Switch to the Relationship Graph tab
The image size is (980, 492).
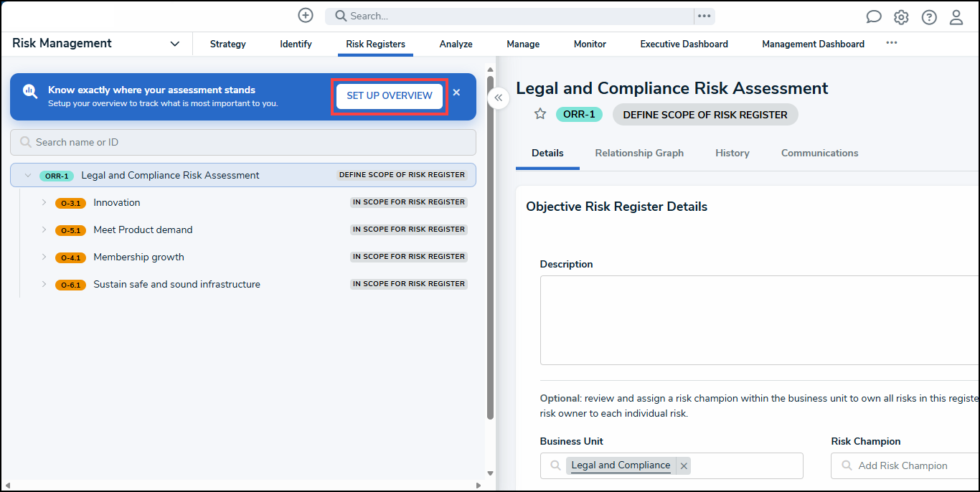639,153
